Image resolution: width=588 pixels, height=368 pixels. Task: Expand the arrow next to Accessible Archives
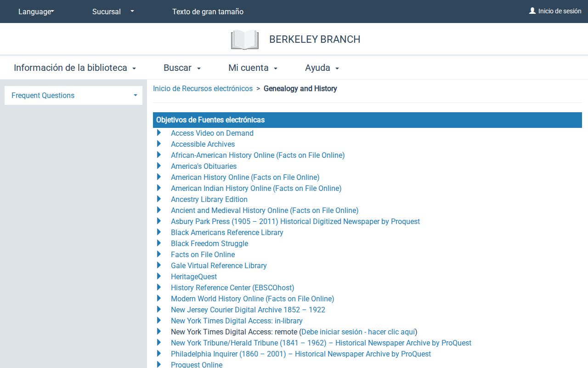(x=159, y=144)
